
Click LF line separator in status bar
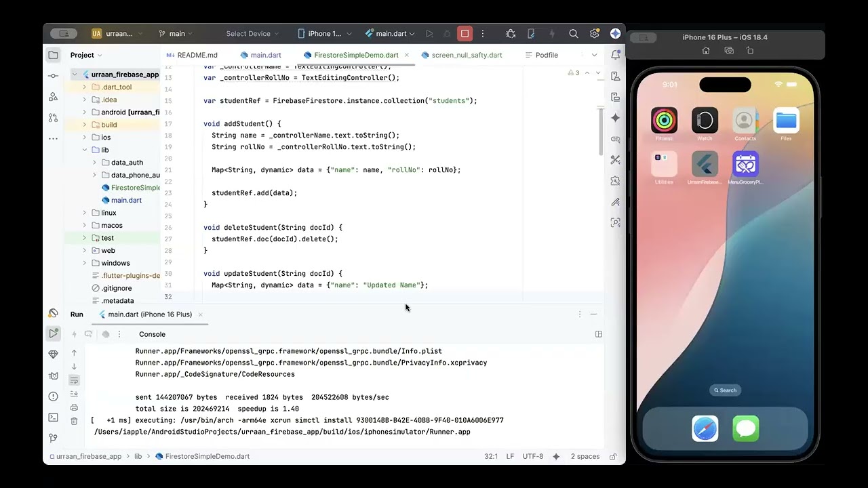click(510, 456)
